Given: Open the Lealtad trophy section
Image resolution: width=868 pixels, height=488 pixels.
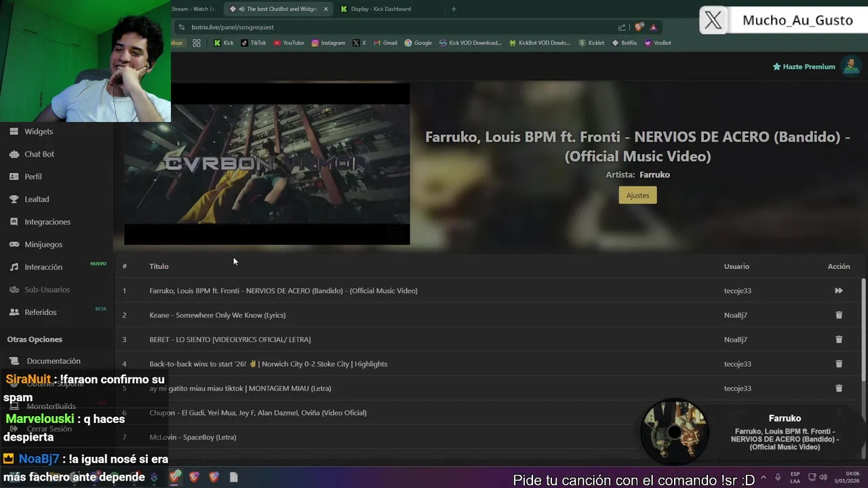Looking at the screenshot, I should pos(37,199).
